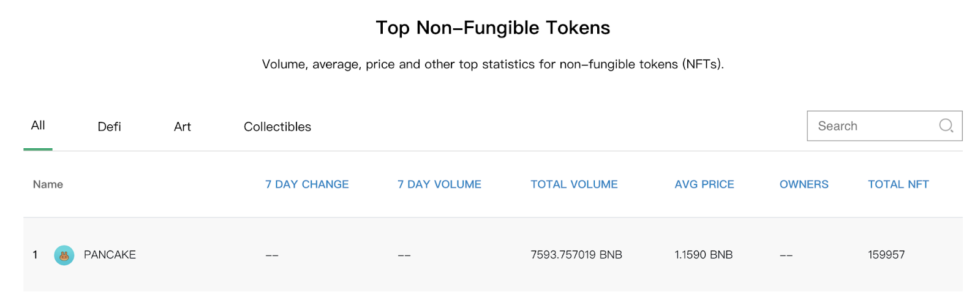This screenshot has height=294, width=980.
Task: Sort by TOTAL NFT column
Action: click(898, 184)
